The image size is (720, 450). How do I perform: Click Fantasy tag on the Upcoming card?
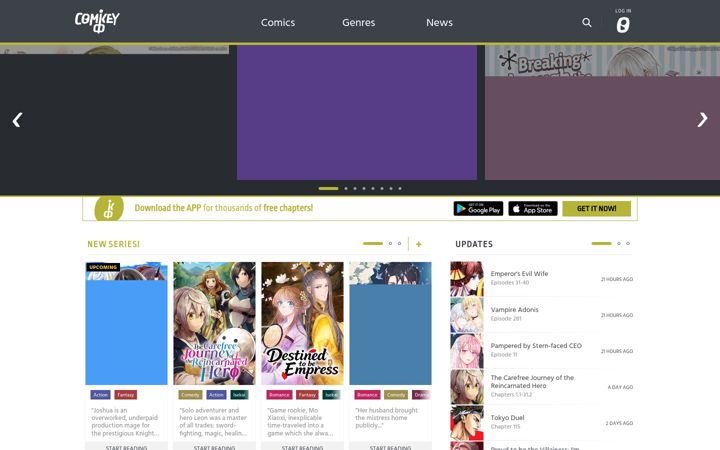(125, 395)
